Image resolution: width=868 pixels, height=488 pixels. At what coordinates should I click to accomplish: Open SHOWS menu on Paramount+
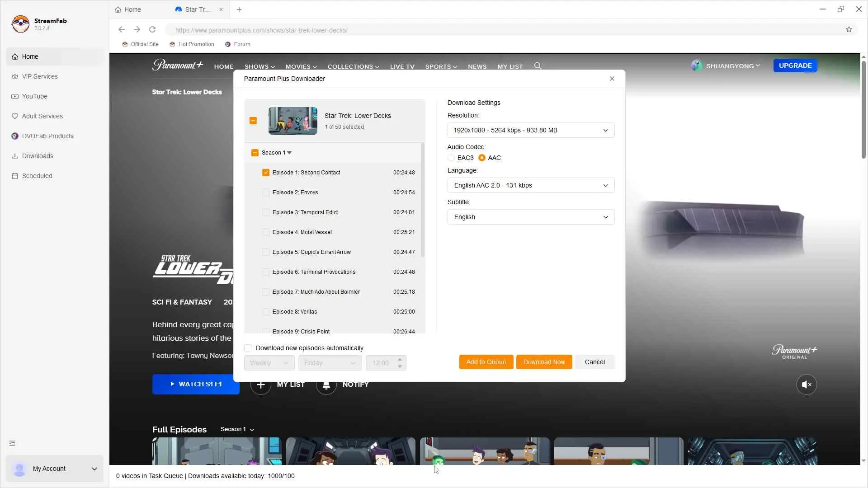259,66
